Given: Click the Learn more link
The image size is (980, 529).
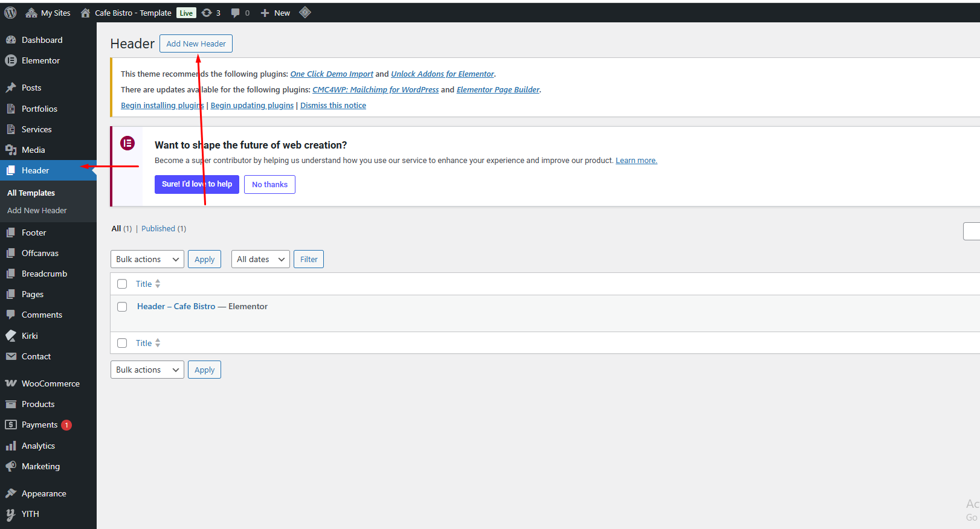Looking at the screenshot, I should tap(636, 160).
